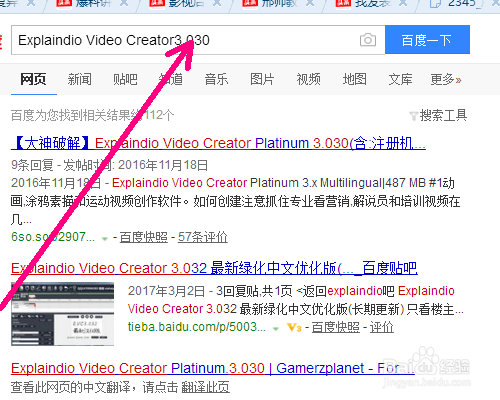
Task: Open the 贴吧 tab
Action: pyautogui.click(x=125, y=79)
